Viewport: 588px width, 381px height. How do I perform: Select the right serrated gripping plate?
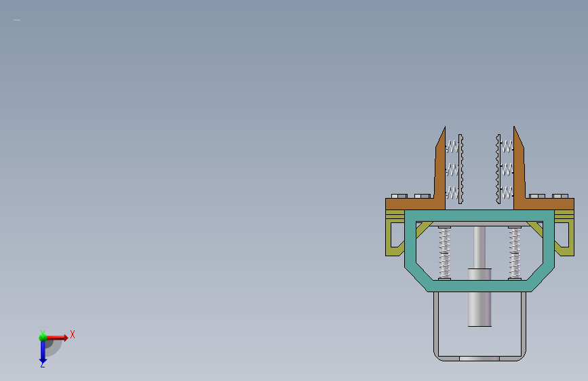click(498, 169)
